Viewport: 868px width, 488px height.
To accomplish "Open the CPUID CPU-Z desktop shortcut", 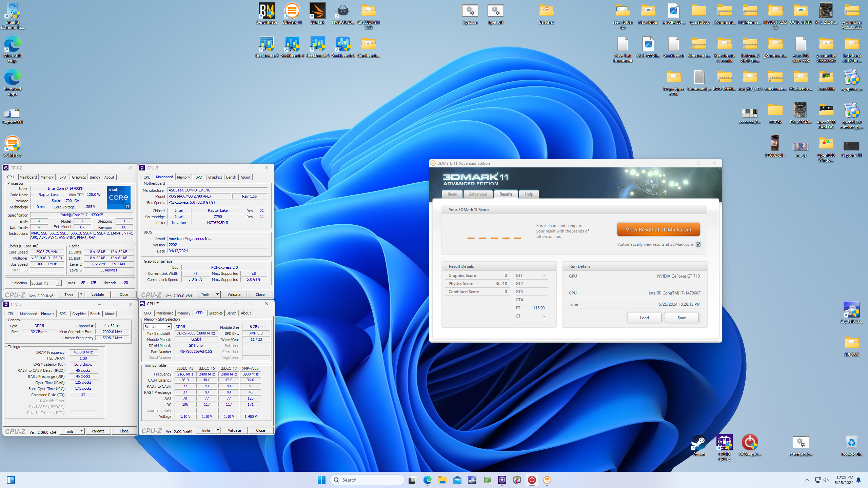I will coord(724,448).
